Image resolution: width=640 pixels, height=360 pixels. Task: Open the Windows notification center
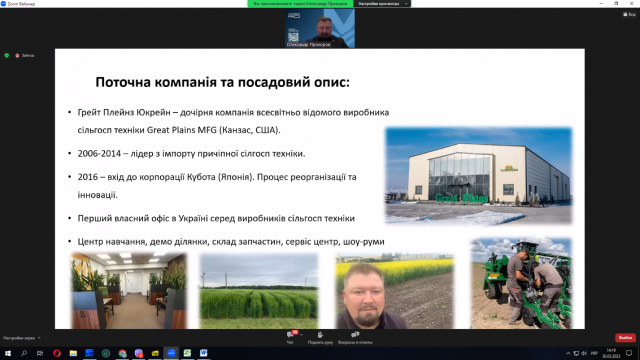(x=629, y=353)
